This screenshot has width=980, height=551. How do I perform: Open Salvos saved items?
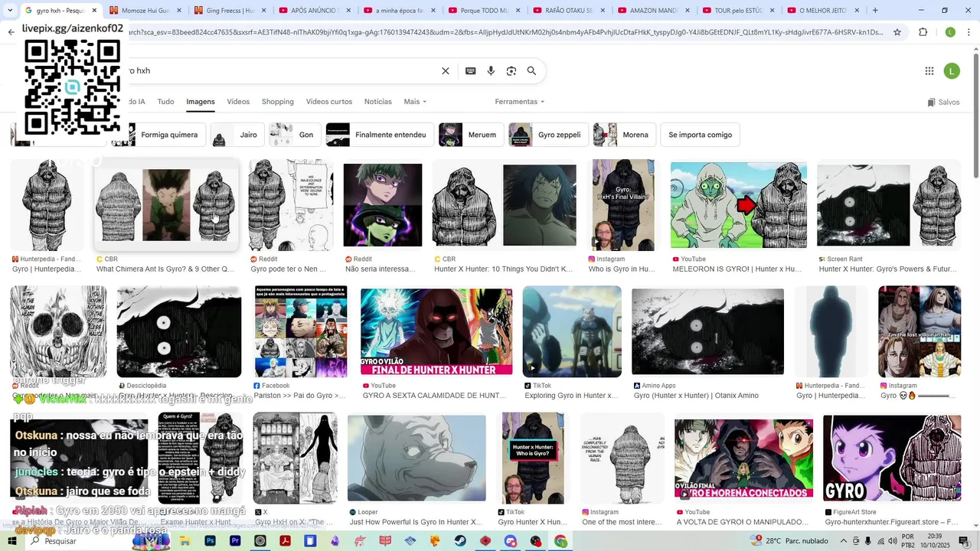click(x=943, y=102)
